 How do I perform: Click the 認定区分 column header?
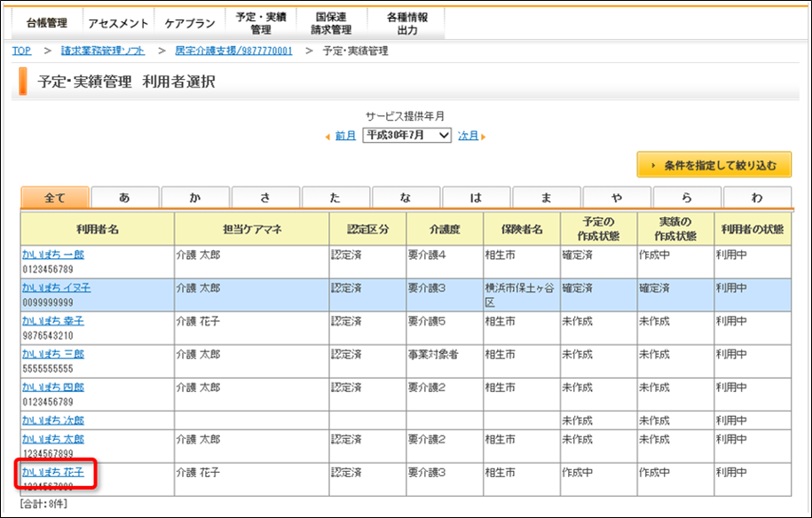point(367,229)
